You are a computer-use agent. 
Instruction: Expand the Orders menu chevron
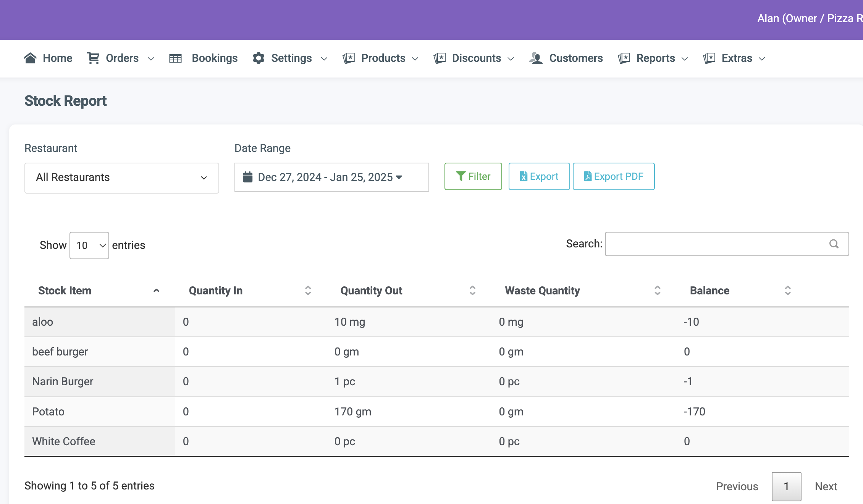click(151, 59)
